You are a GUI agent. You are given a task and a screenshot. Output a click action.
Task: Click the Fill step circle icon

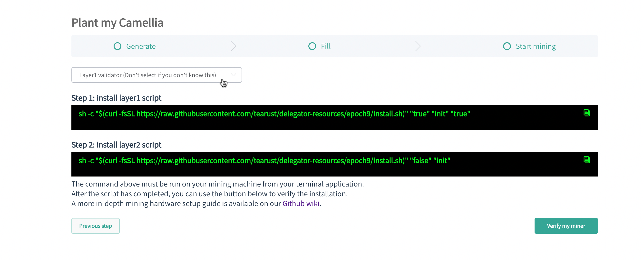[312, 46]
